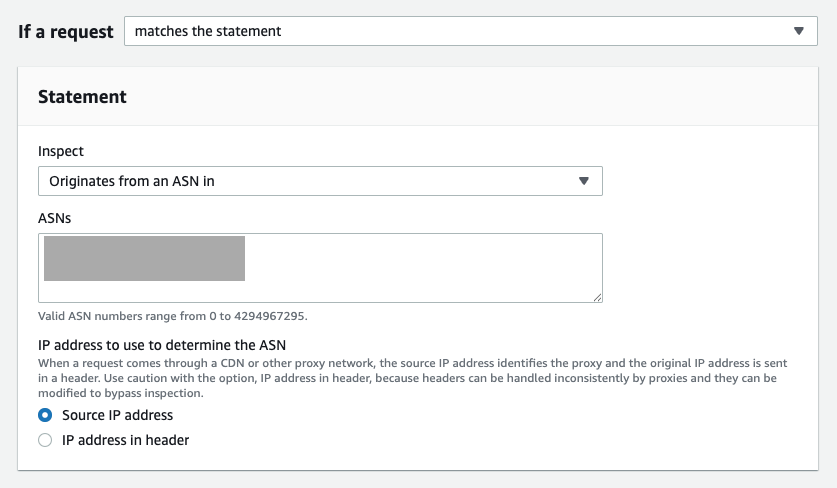Click the 'If a request' label

coord(66,32)
